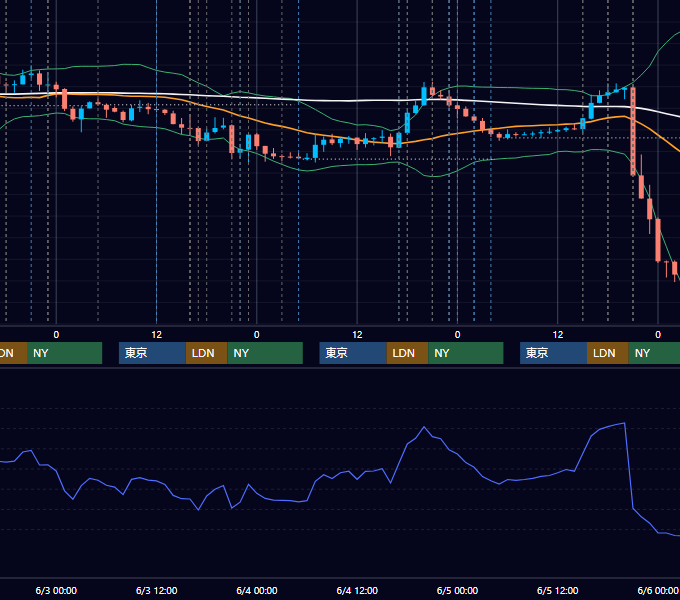Select the 東京 session block on 6/3
The height and width of the screenshot is (600, 680).
tap(152, 353)
